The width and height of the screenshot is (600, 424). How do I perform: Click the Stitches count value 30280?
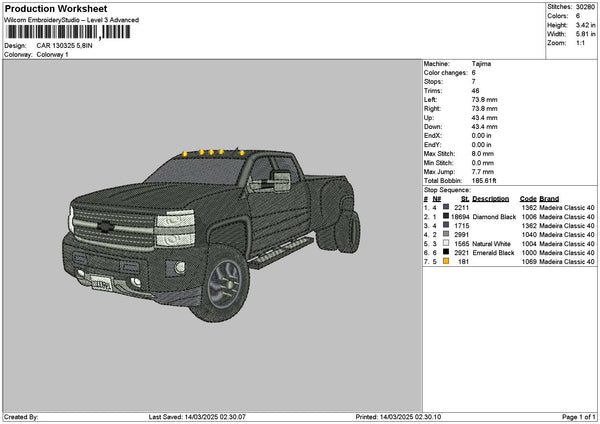click(x=585, y=7)
